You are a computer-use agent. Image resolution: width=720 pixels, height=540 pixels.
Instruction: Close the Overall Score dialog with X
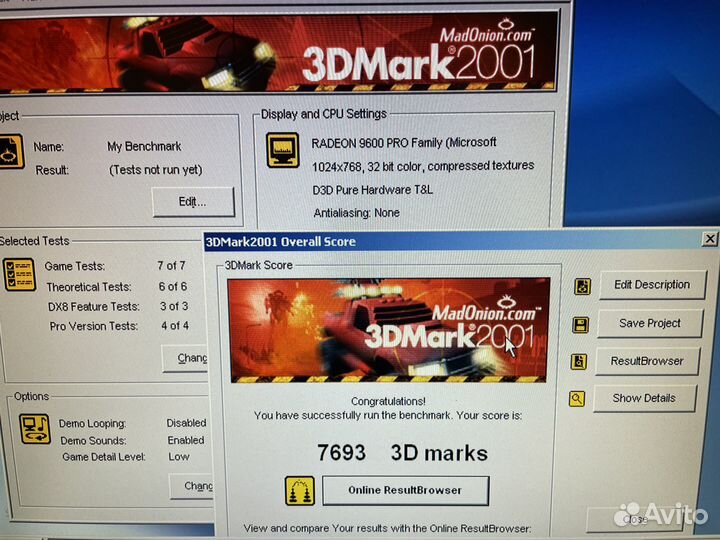tap(710, 239)
